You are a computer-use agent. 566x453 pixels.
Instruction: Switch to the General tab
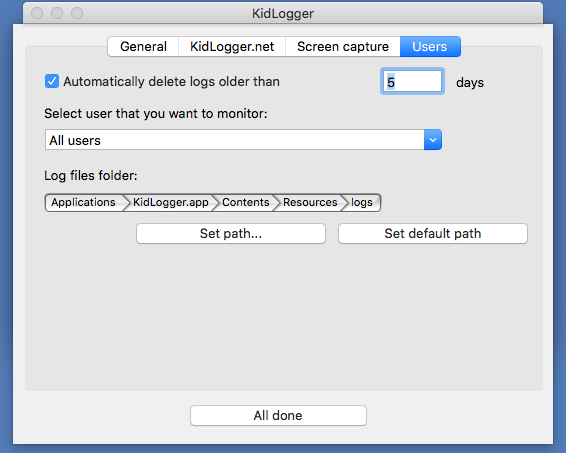(x=143, y=47)
